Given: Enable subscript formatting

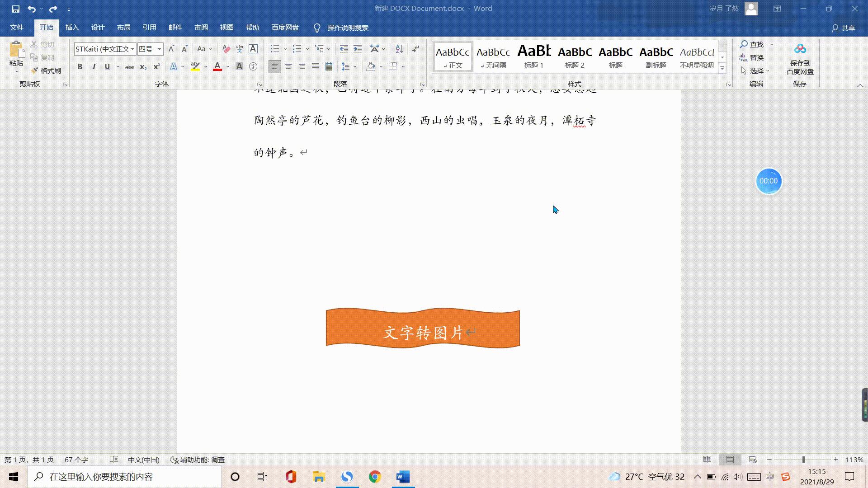Looking at the screenshot, I should click(x=142, y=67).
